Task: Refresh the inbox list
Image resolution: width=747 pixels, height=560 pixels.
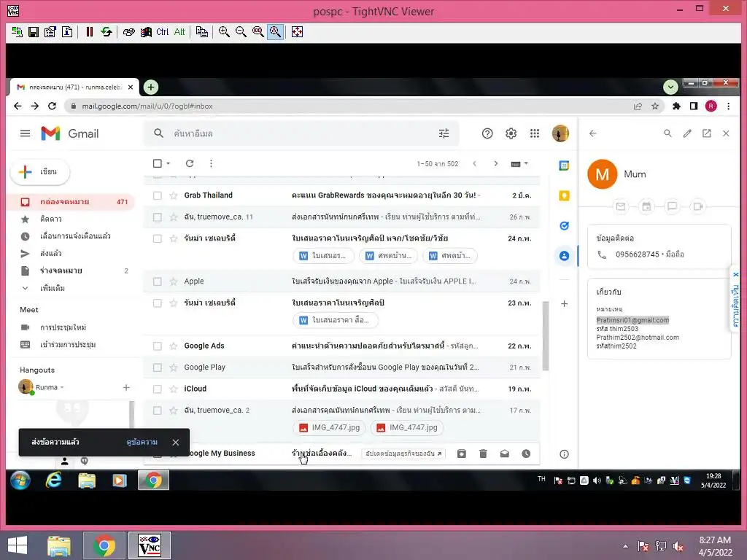Action: [x=190, y=163]
